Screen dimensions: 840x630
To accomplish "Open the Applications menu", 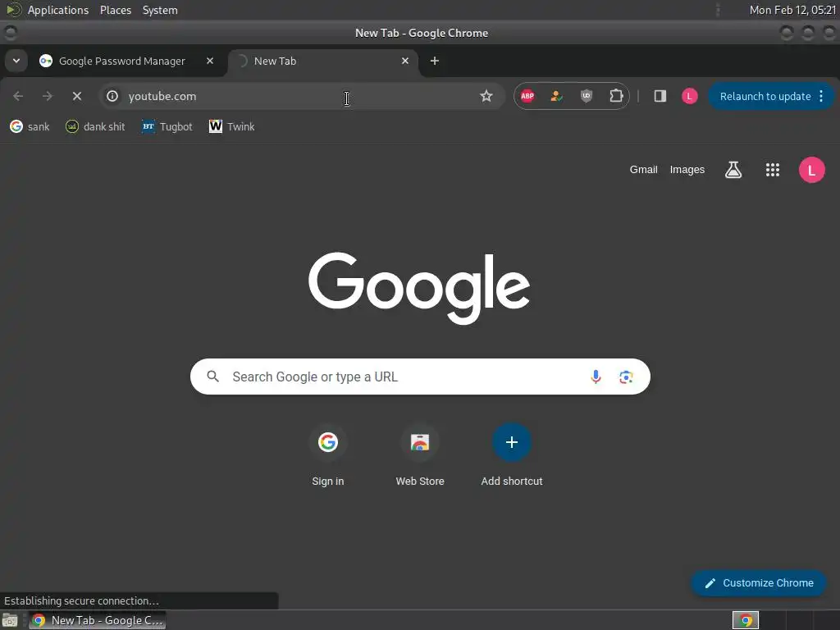I will click(x=58, y=10).
